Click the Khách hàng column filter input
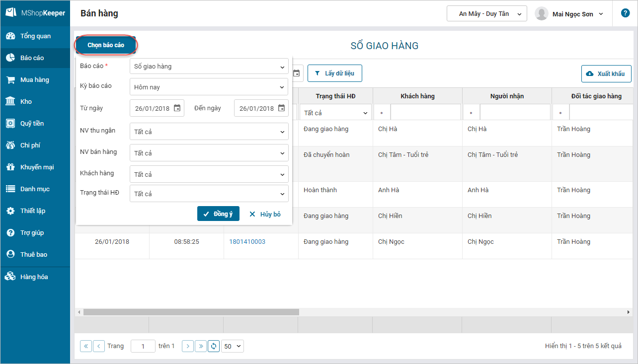This screenshot has height=364, width=638. 426,113
